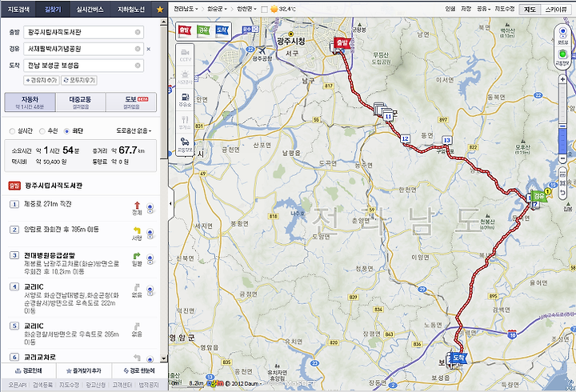576x392 pixels.
Task: Open the 전라남도 region dropdown
Action: [186, 9]
